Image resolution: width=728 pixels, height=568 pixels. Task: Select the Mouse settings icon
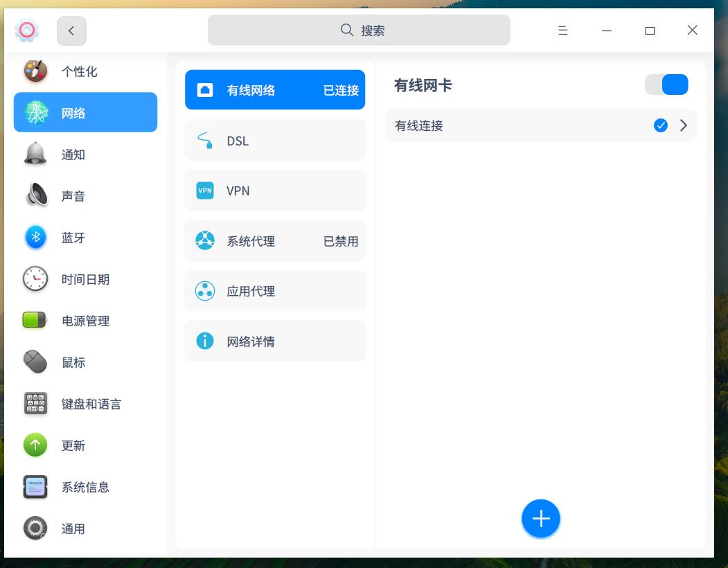(x=35, y=362)
